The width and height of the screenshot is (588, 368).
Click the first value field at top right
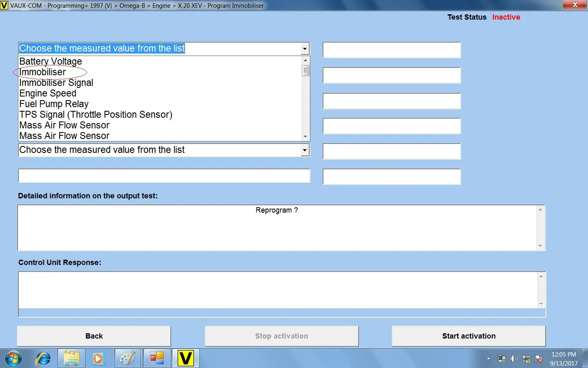point(392,50)
